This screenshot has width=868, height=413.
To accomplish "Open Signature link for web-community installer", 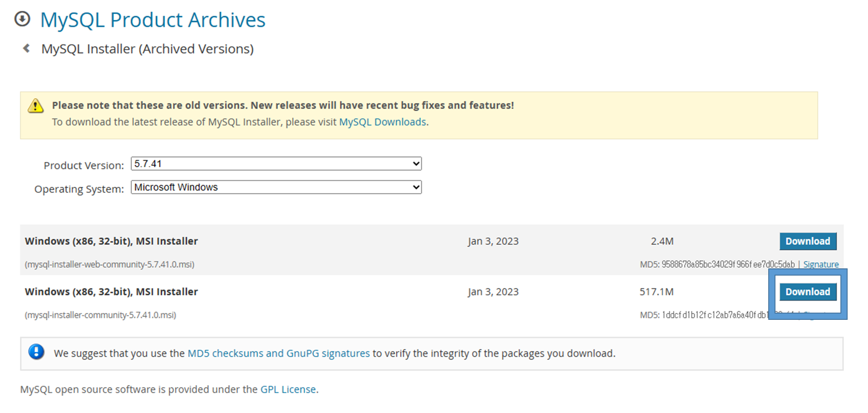I will coord(821,264).
